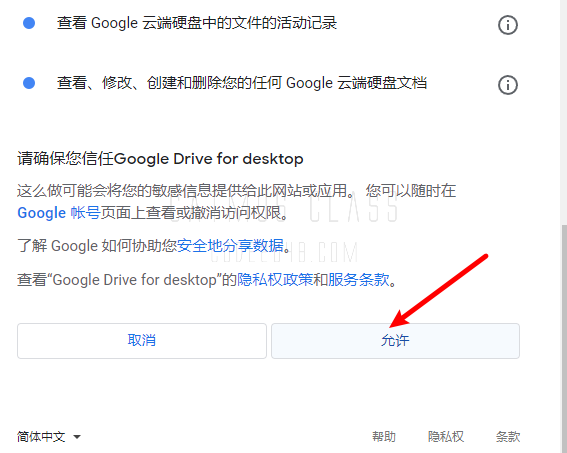Open info icon for file activity permission

pyautogui.click(x=508, y=25)
